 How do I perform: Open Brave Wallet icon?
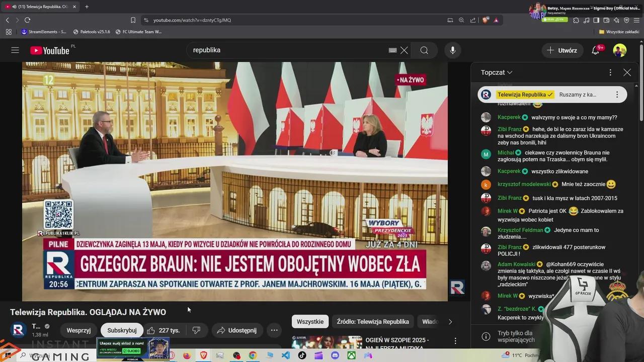[x=606, y=20]
